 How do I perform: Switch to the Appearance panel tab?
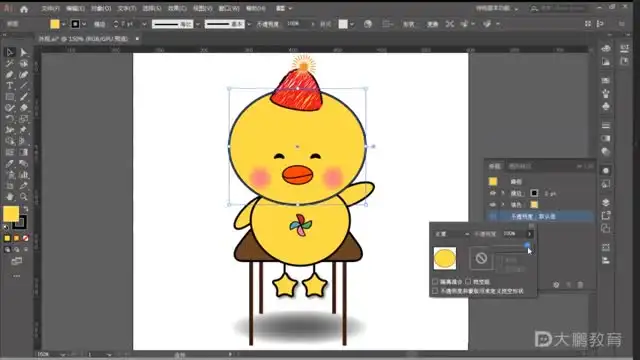(x=495, y=166)
